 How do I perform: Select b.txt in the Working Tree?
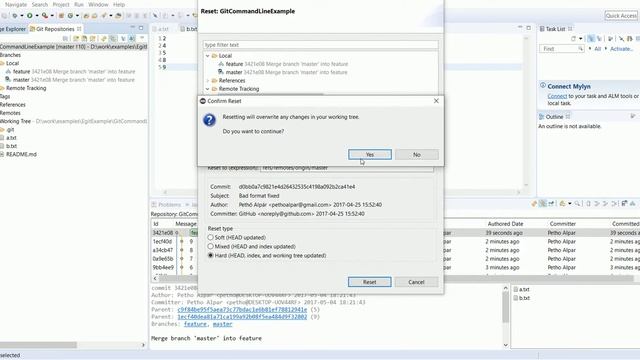pos(9,146)
